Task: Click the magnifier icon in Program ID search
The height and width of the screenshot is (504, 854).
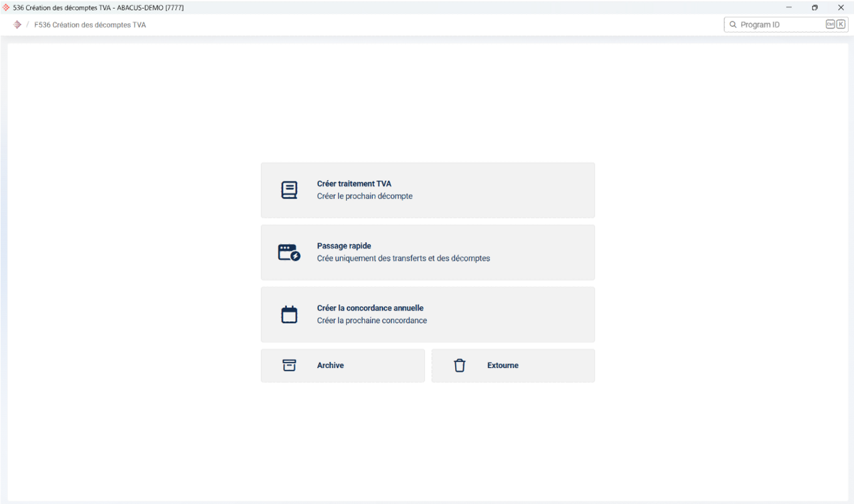Action: click(x=733, y=25)
